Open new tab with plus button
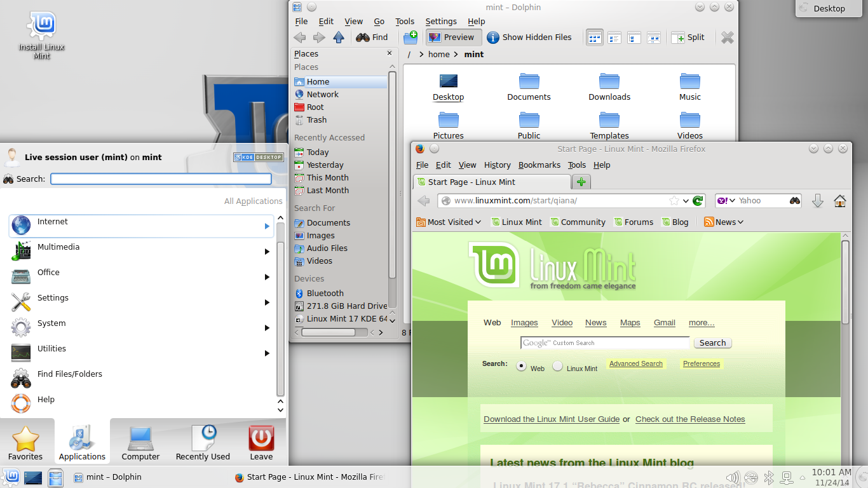The height and width of the screenshot is (488, 868). pyautogui.click(x=581, y=182)
